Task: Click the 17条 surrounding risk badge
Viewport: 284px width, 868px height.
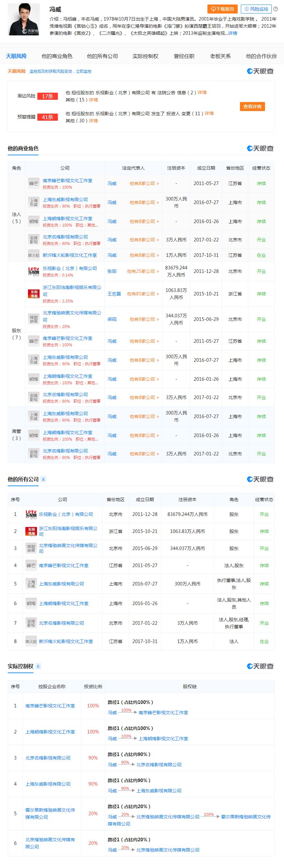Action: coord(48,96)
